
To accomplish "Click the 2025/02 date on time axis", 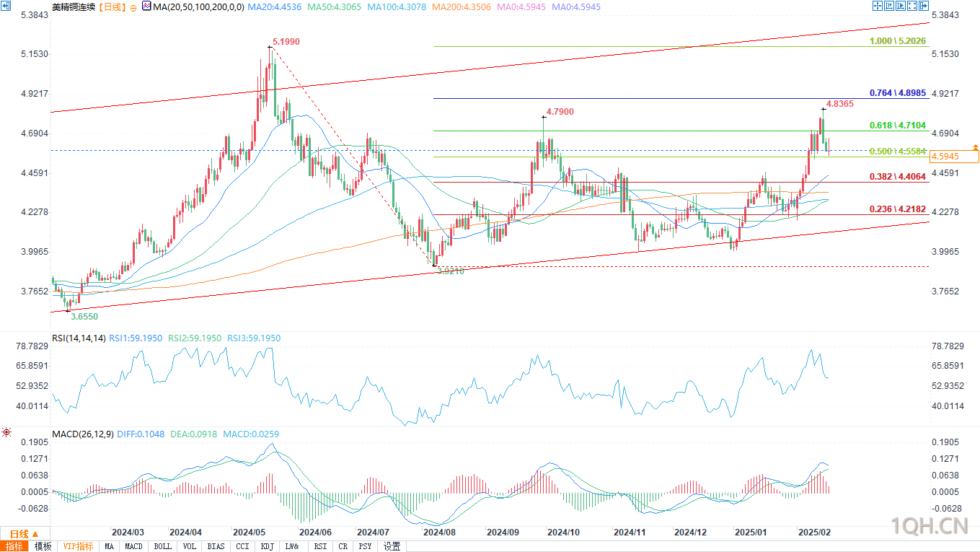I will 814,532.
